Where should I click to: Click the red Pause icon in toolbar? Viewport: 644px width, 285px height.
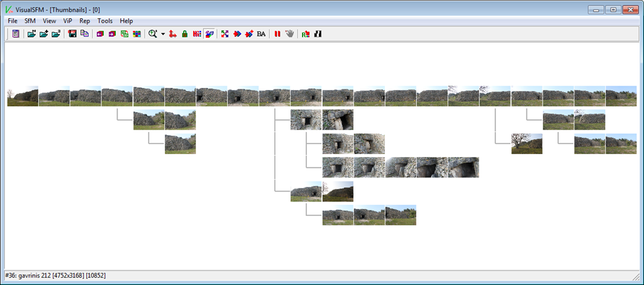[x=277, y=33]
